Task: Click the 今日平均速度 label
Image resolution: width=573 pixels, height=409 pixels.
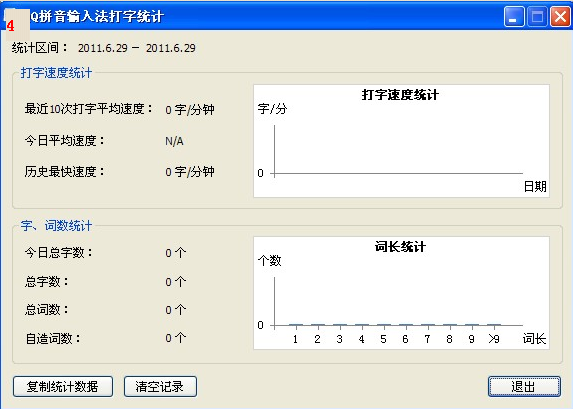Action: [x=64, y=140]
